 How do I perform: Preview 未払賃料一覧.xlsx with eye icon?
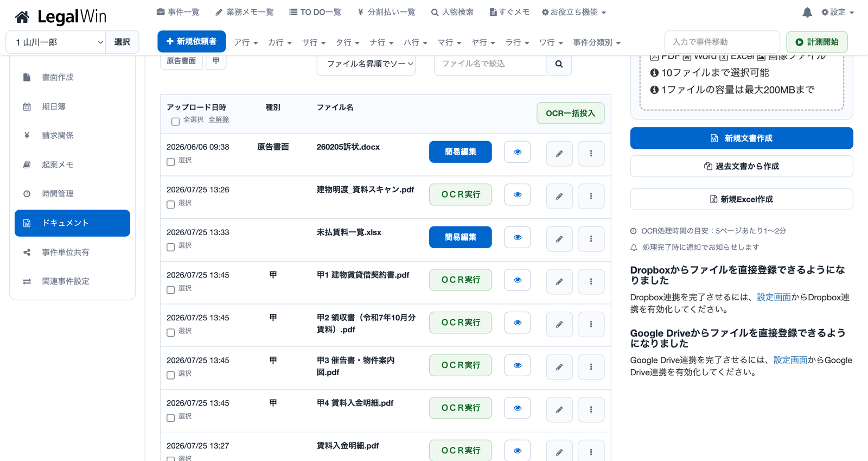pos(518,237)
